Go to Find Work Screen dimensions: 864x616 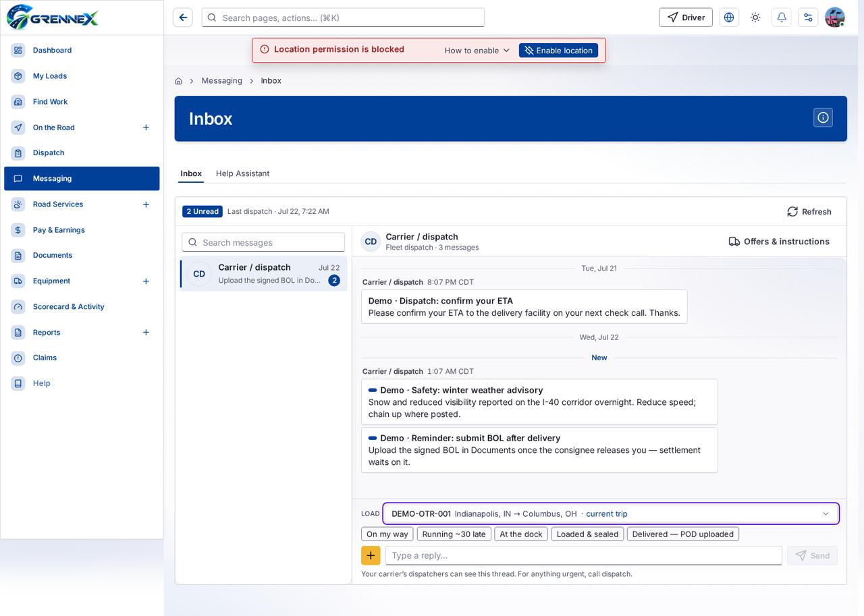coord(82,102)
